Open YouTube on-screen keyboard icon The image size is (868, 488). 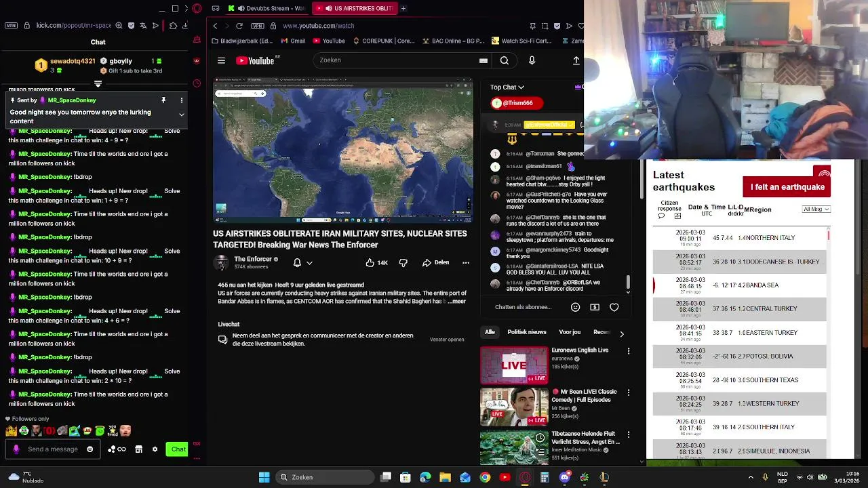click(x=483, y=60)
